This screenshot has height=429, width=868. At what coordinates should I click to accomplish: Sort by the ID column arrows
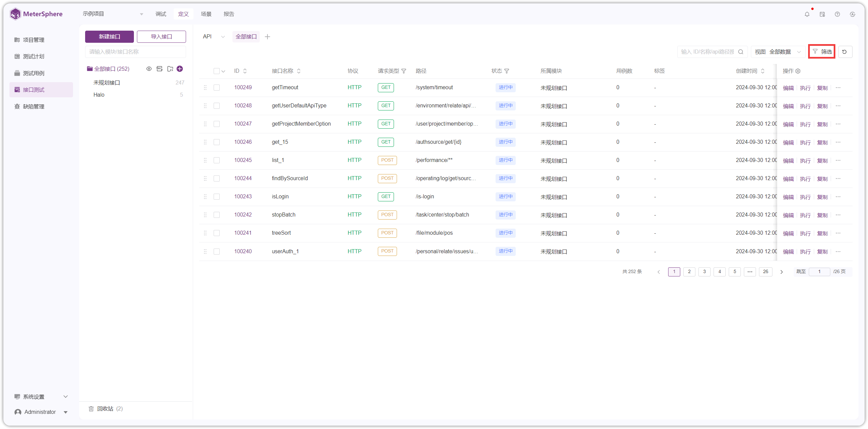(x=245, y=71)
